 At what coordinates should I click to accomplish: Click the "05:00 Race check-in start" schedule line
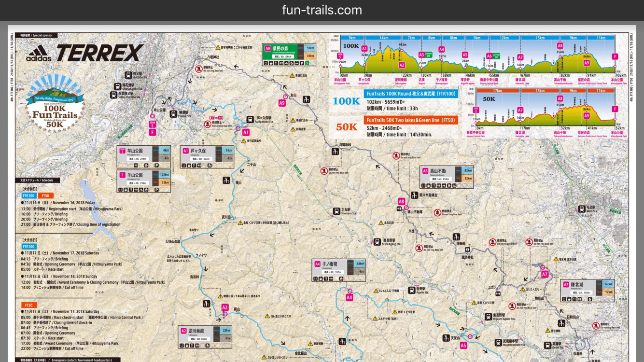[82, 318]
